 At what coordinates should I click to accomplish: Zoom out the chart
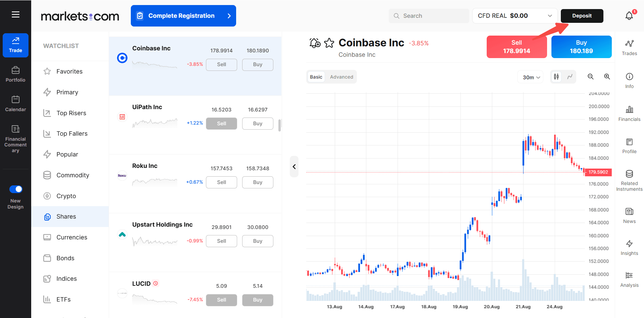pyautogui.click(x=591, y=77)
